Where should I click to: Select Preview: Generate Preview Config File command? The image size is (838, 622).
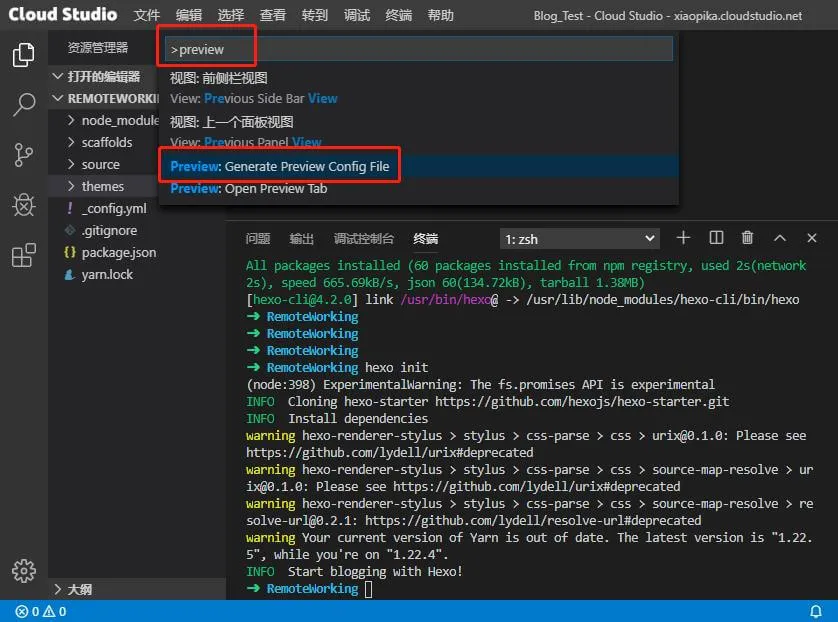(419, 166)
